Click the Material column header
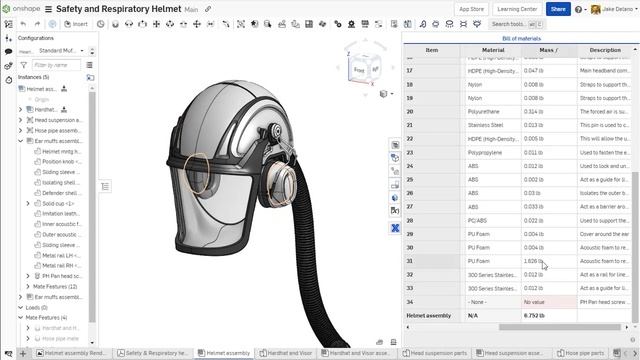The height and width of the screenshot is (360, 640). click(x=493, y=50)
